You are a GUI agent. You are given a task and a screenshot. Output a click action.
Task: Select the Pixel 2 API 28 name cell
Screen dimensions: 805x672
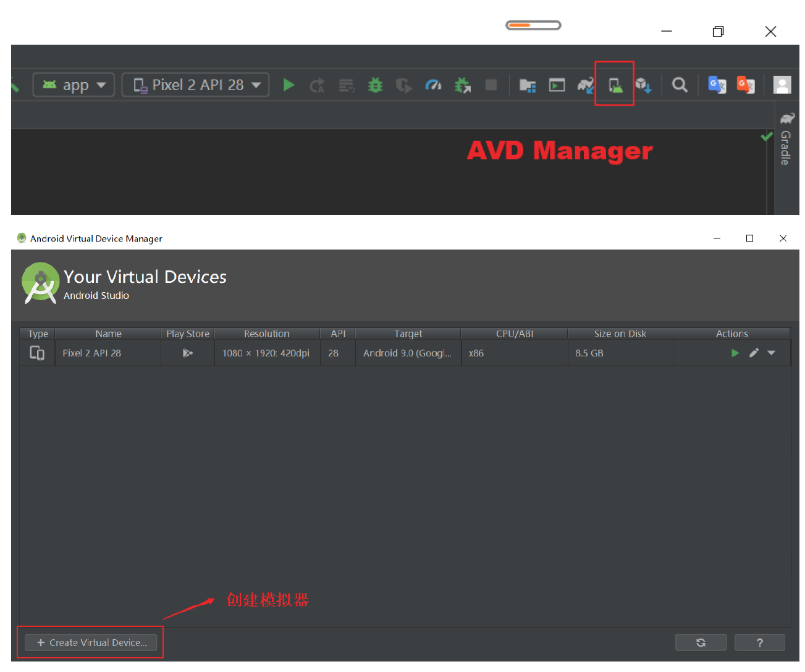click(x=108, y=353)
